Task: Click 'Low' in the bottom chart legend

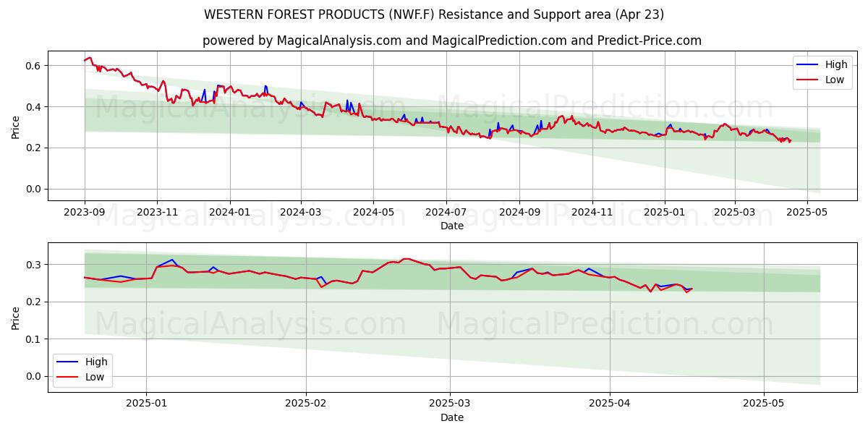Action: (x=95, y=377)
